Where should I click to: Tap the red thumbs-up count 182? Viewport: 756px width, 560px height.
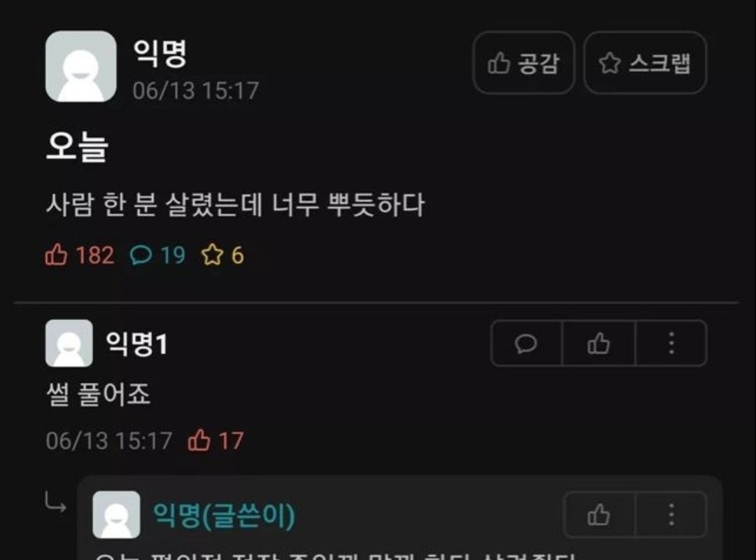coord(80,255)
